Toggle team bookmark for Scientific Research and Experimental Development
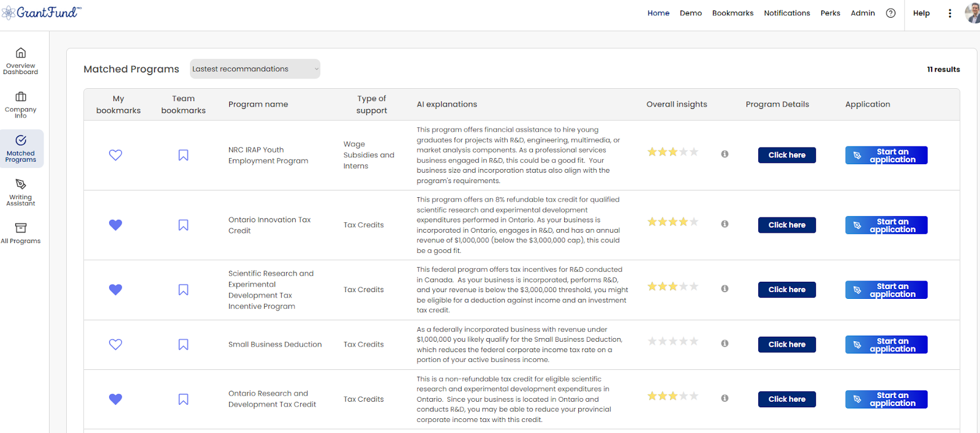Screen dimensions: 980x433 183,290
